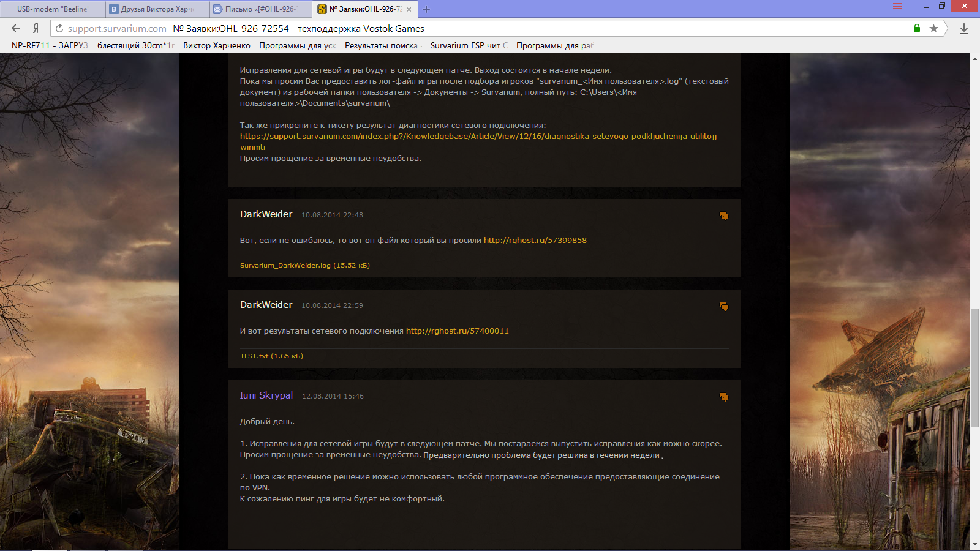Click the timestamp 12.08.2014 15:46
980x551 pixels.
[x=333, y=396]
